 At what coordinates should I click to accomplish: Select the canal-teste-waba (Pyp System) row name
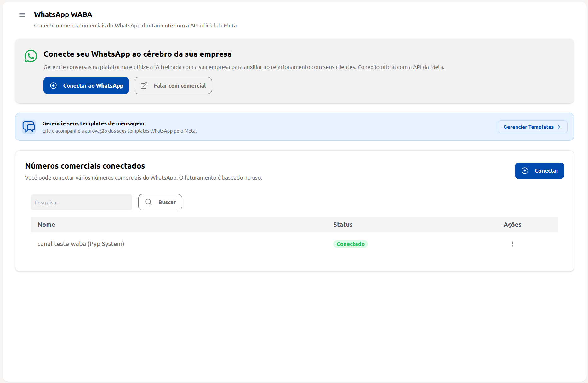point(81,244)
